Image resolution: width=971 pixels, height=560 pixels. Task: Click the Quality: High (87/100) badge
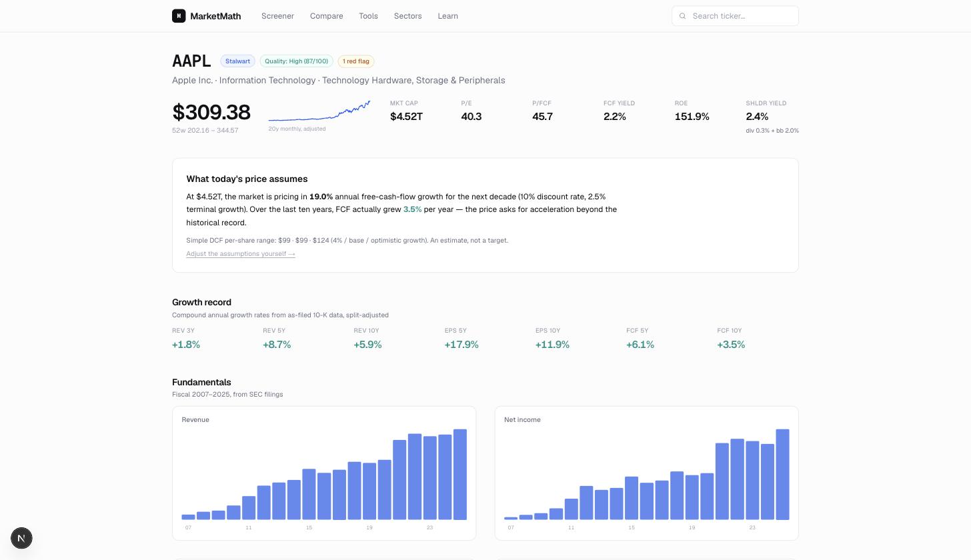(x=296, y=61)
